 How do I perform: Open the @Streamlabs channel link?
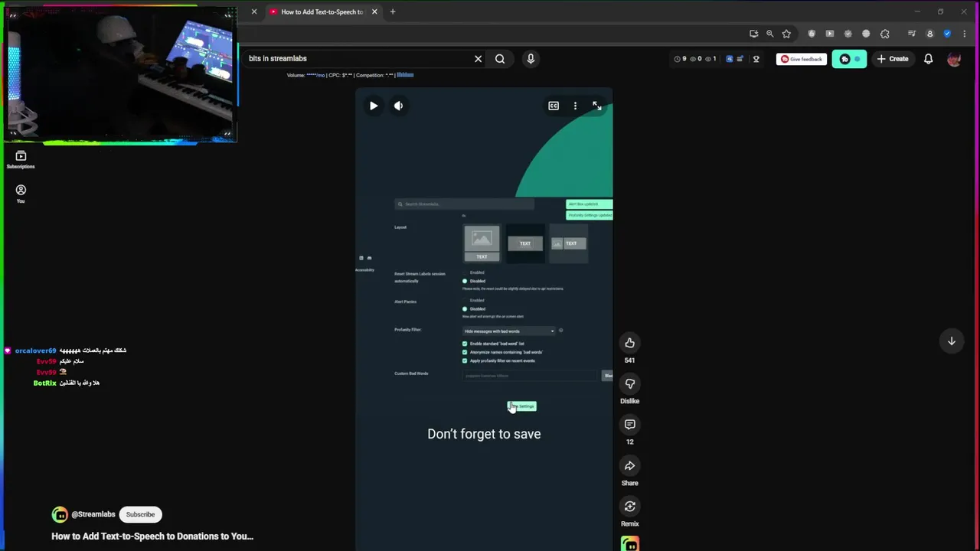tap(93, 514)
